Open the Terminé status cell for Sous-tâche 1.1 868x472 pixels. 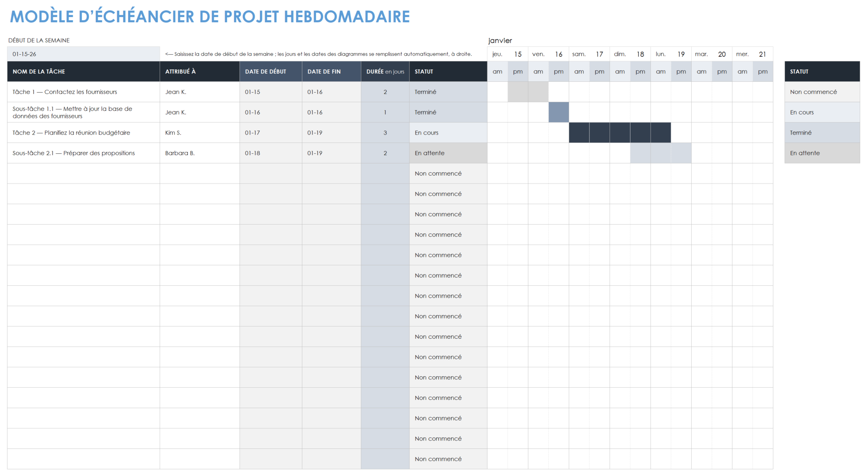pos(448,112)
